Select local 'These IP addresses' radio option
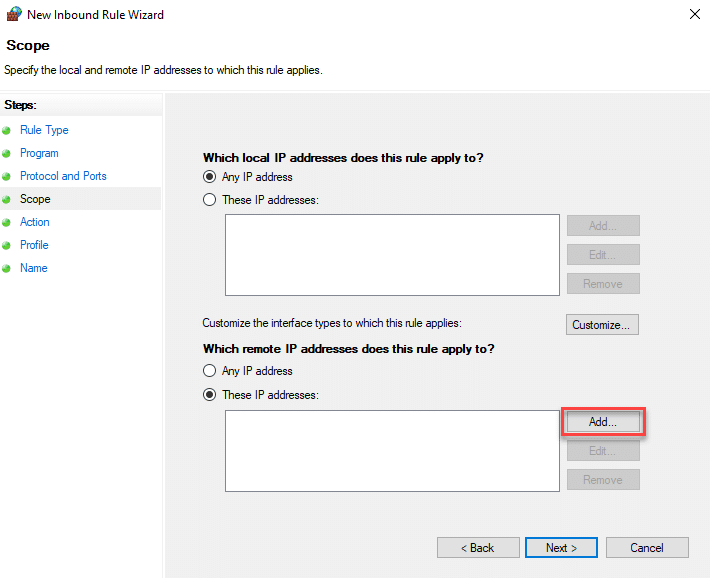 point(210,200)
